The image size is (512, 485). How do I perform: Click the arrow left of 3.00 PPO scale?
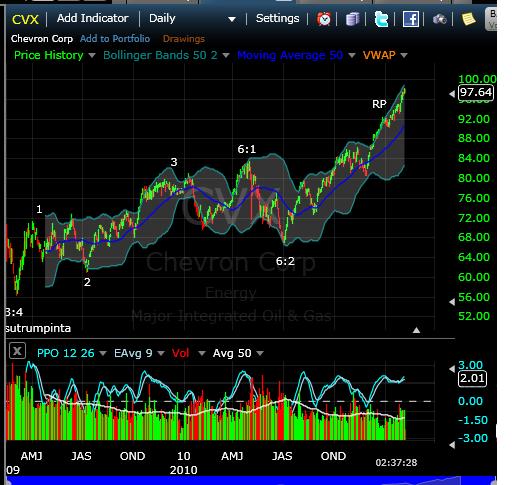pyautogui.click(x=452, y=369)
